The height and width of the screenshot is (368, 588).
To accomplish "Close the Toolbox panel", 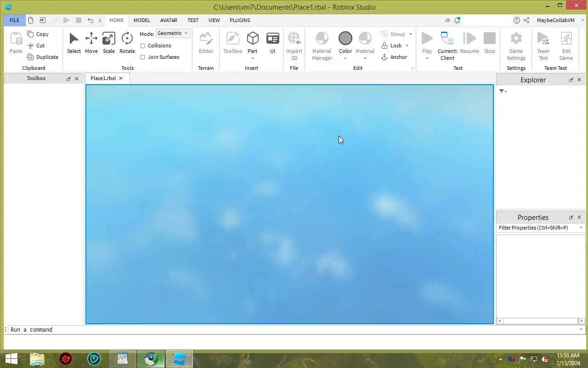I will click(x=77, y=79).
